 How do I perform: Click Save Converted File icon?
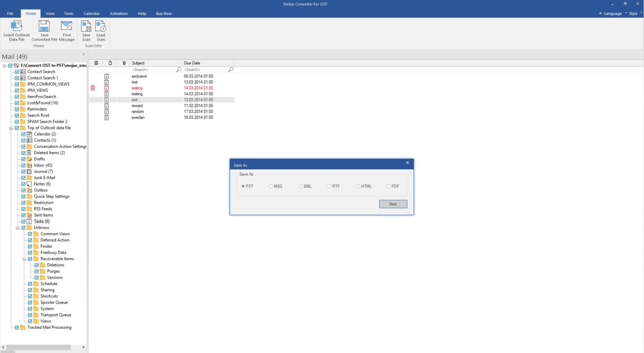(44, 27)
